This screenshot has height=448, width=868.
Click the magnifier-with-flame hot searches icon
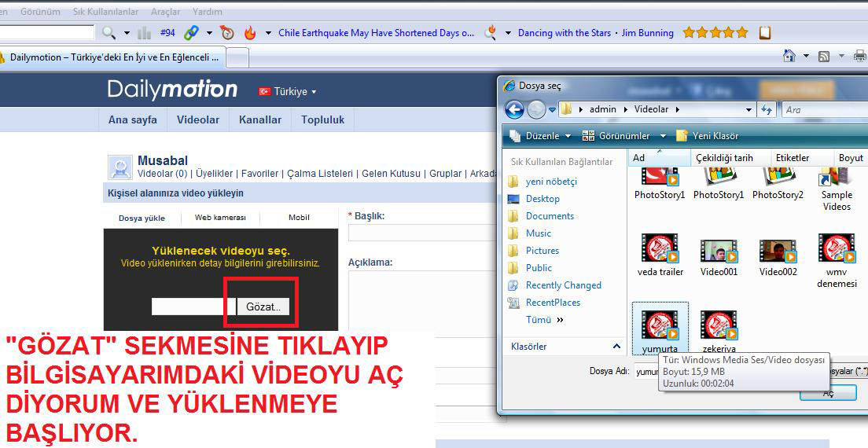(x=490, y=33)
